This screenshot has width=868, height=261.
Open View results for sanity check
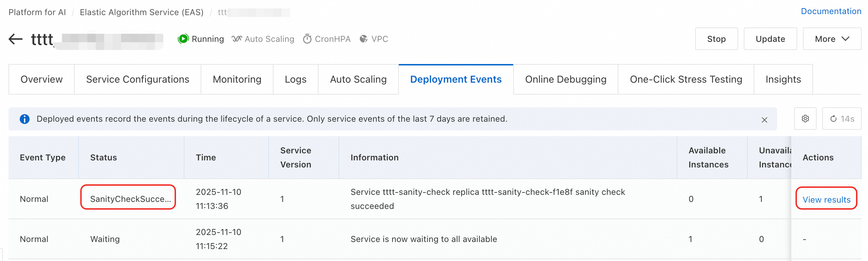[x=826, y=199]
